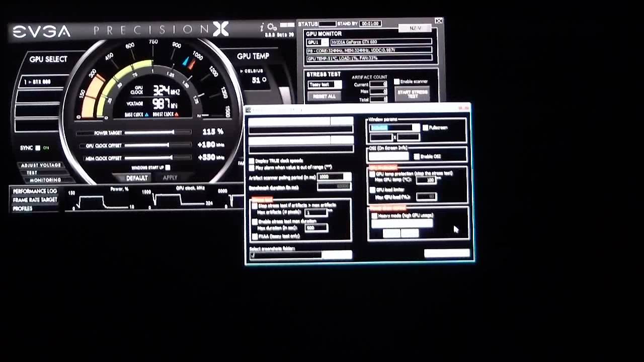Click the blue Base Clock triangle marker
This screenshot has height=362, width=644.
(146, 115)
